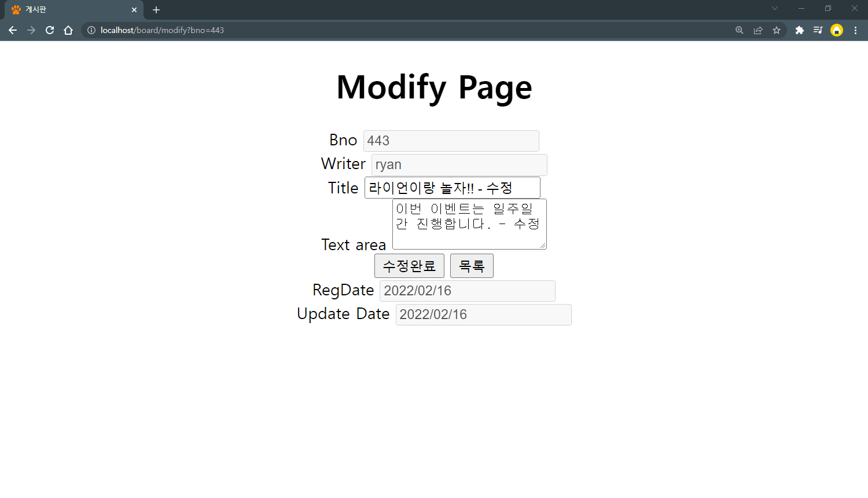Open the tab list chevron near window controls
Viewport: 868px width, 498px height.
(774, 9)
